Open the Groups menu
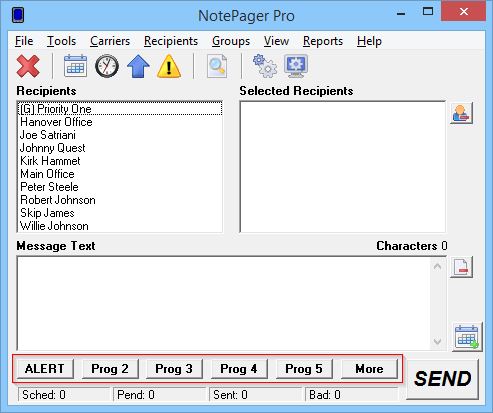This screenshot has height=413, width=493. (231, 41)
